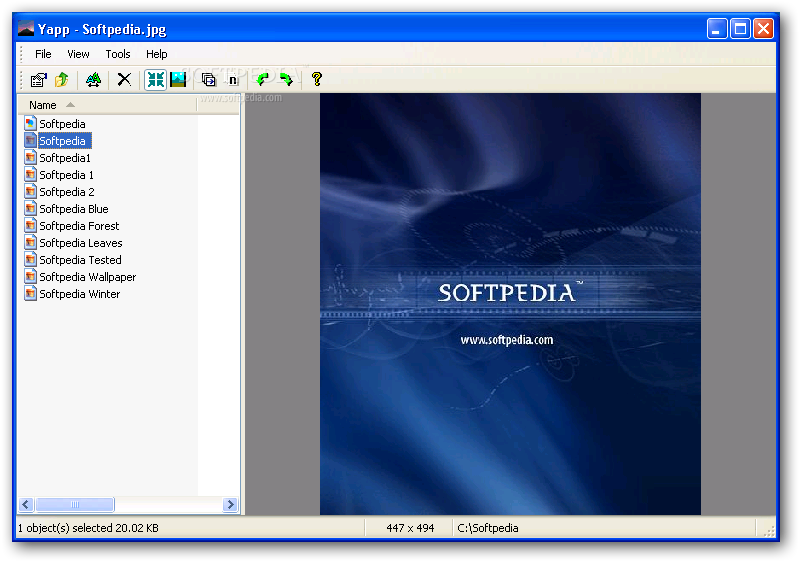
Task: Click the horizontal scrollbar thumb
Action: (74, 504)
